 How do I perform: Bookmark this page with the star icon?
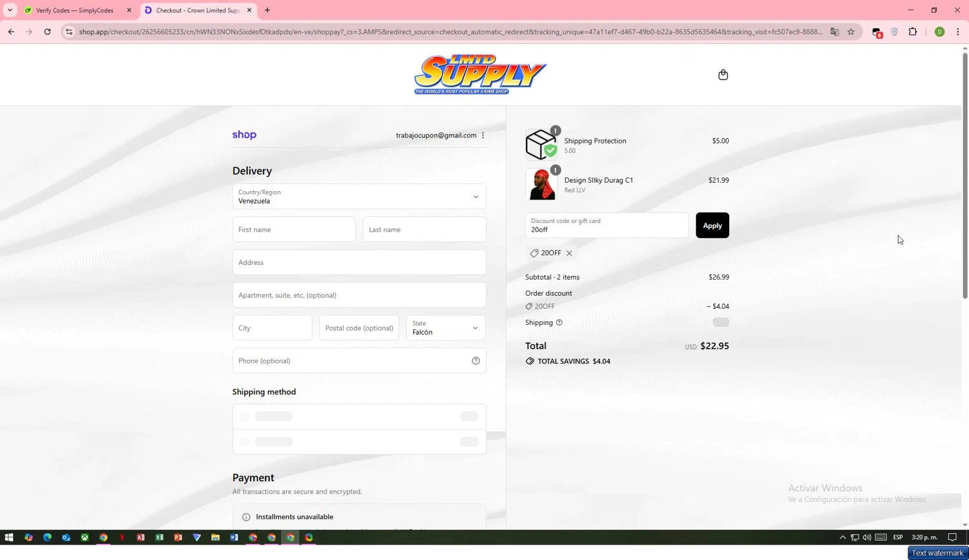851,32
